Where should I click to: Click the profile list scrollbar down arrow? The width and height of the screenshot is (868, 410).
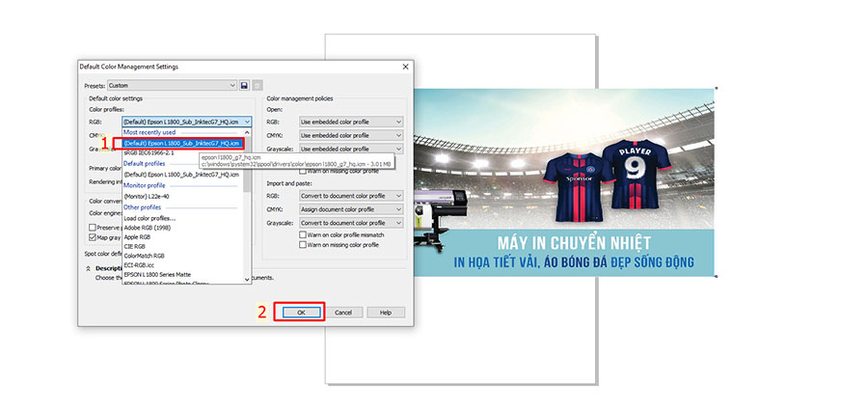coord(248,280)
